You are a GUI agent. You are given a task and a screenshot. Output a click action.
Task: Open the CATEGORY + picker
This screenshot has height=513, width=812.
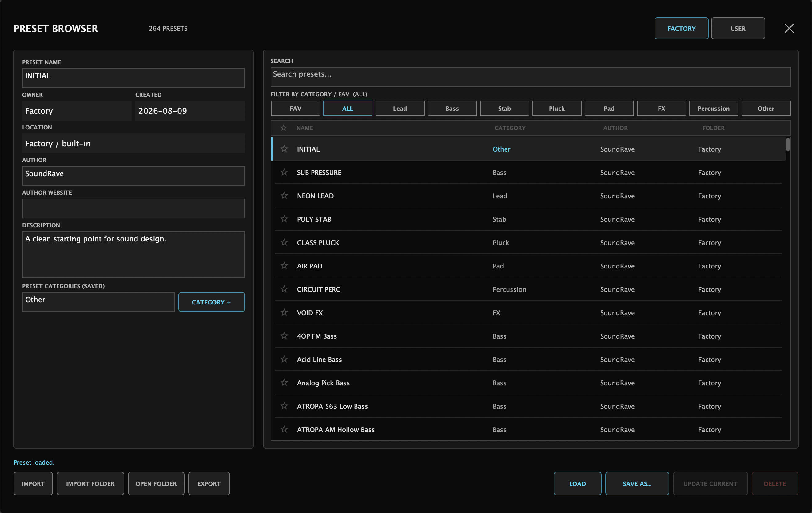pos(211,302)
